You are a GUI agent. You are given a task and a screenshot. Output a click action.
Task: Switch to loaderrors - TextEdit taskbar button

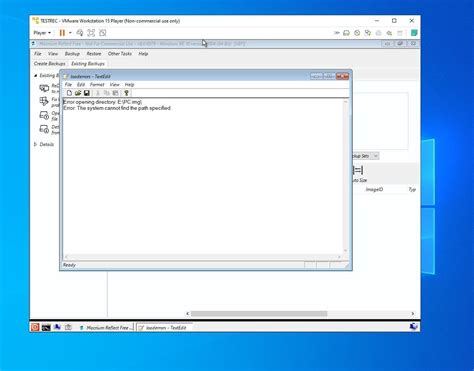coord(164,328)
